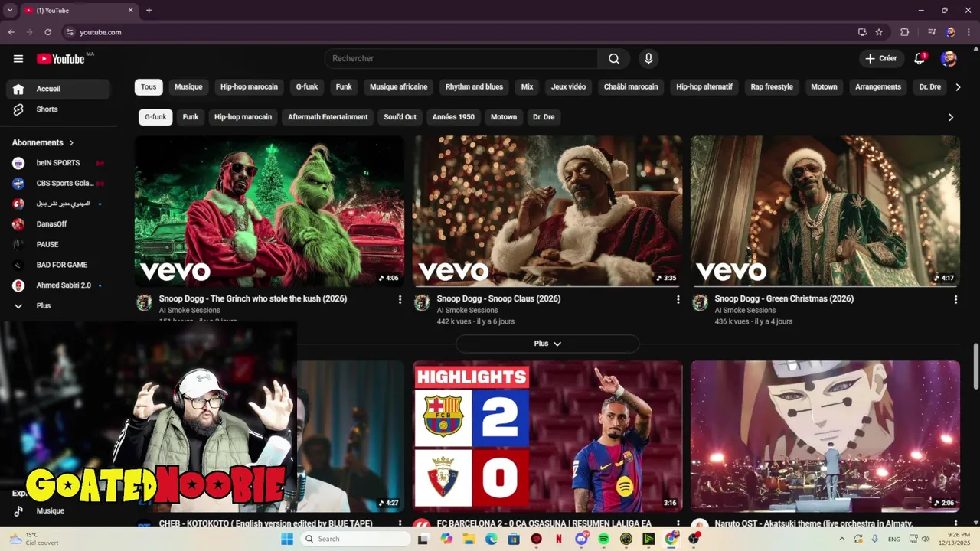Expand the Abonnements section
The height and width of the screenshot is (551, 980).
(x=43, y=143)
